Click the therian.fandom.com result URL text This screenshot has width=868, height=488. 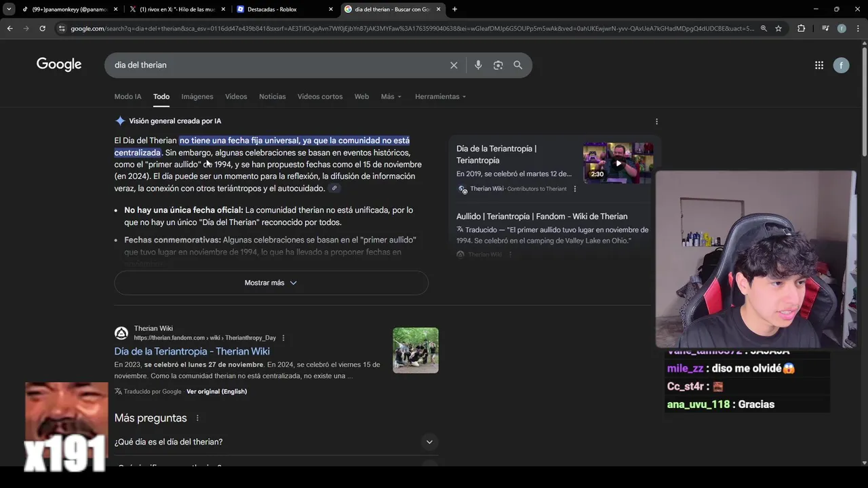pos(205,338)
